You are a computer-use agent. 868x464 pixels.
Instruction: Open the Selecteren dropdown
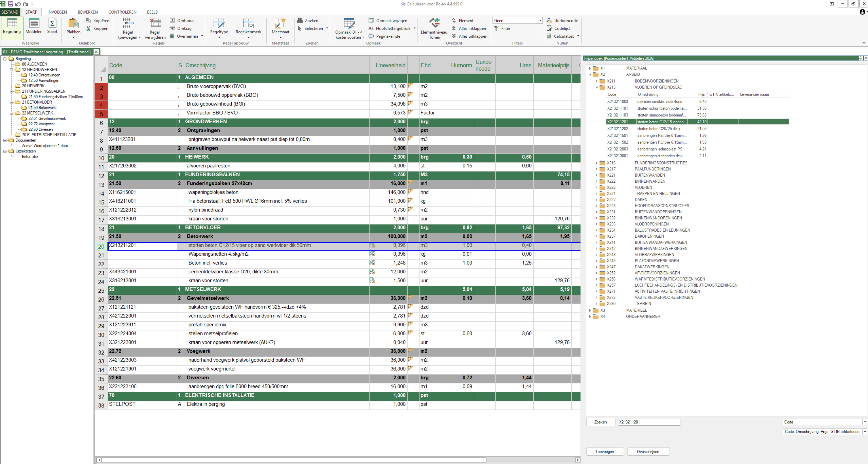[327, 28]
